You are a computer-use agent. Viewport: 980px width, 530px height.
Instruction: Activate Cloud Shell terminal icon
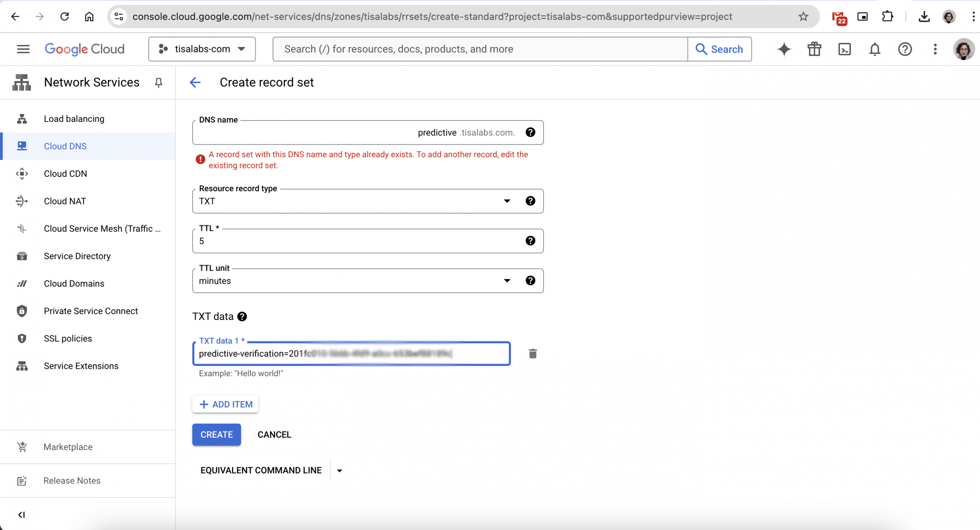[x=844, y=49]
